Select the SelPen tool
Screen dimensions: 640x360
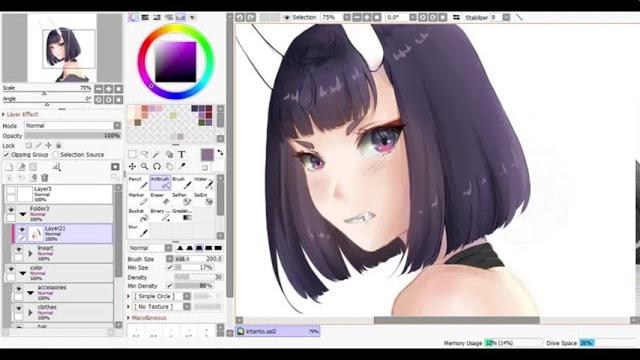pyautogui.click(x=182, y=199)
